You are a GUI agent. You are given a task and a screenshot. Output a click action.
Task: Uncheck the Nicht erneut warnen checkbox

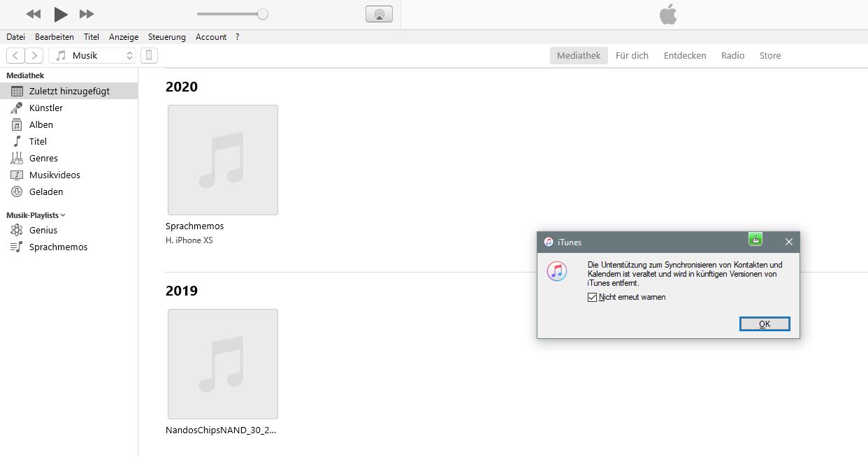(x=593, y=297)
